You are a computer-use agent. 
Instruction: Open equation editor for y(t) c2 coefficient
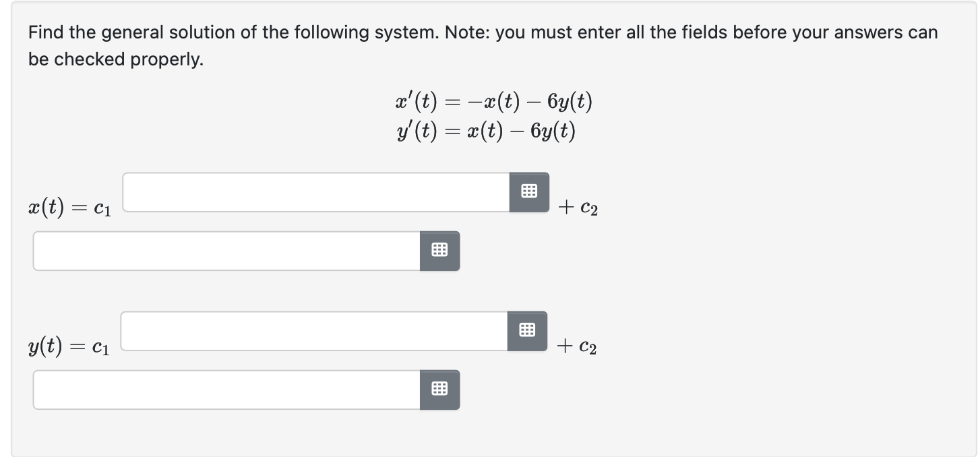click(x=439, y=389)
